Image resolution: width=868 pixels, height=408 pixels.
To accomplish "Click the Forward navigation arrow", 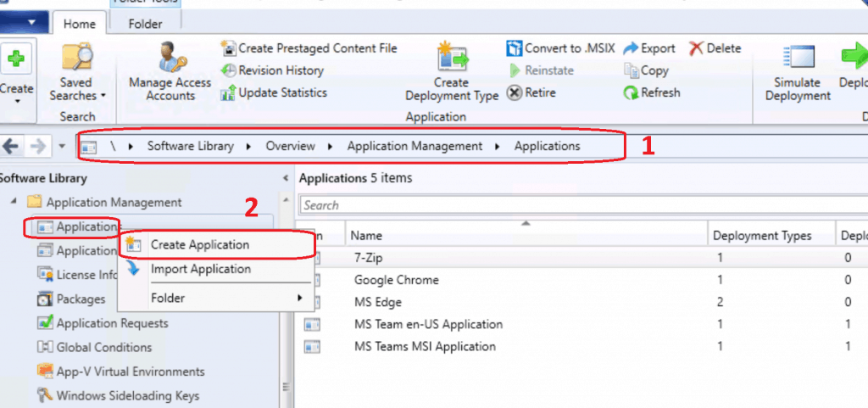I will [37, 146].
